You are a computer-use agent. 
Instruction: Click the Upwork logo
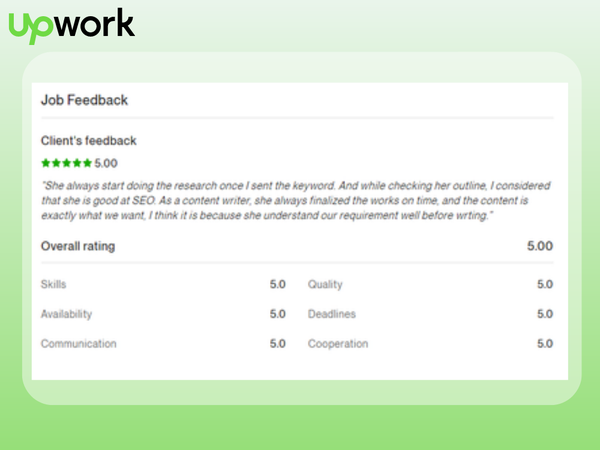pos(71,26)
